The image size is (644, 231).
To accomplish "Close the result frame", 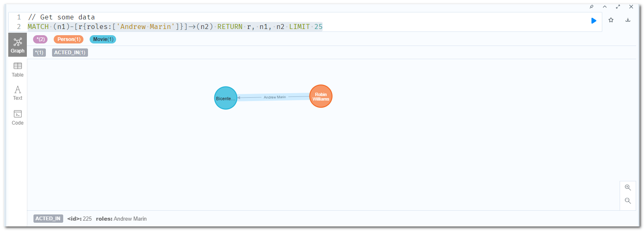I will 631,7.
